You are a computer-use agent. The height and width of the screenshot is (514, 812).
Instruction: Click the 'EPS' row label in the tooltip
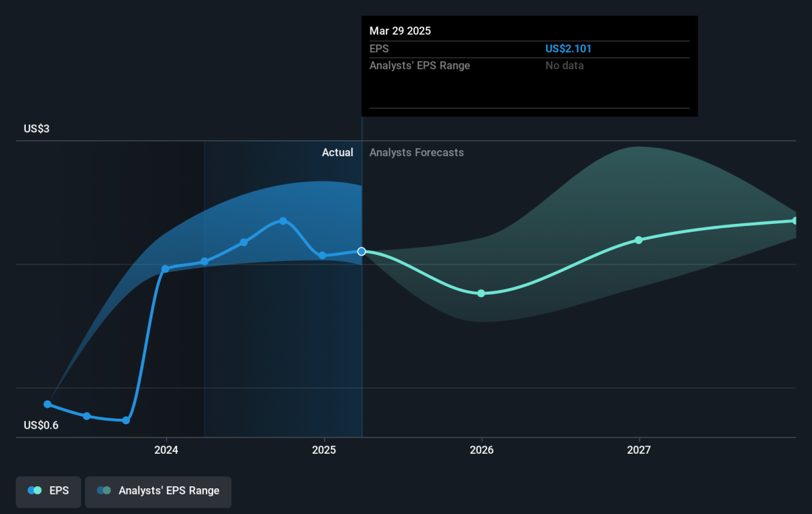[379, 49]
